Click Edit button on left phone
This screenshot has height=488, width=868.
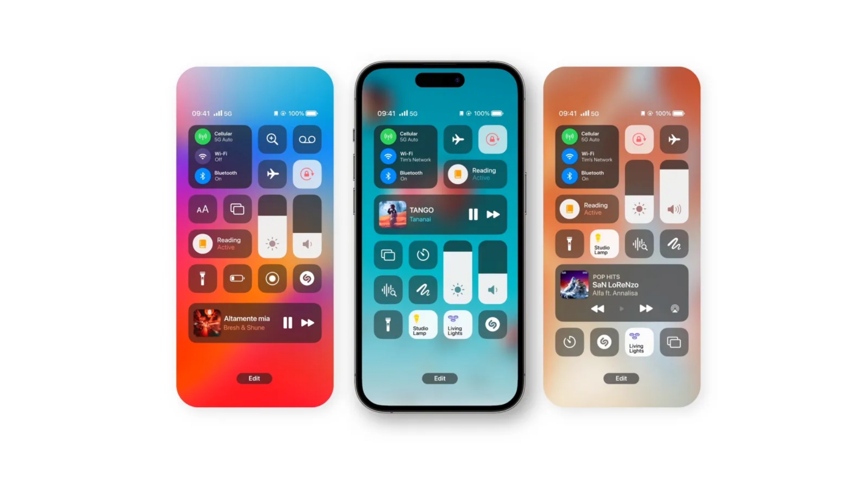pos(255,378)
